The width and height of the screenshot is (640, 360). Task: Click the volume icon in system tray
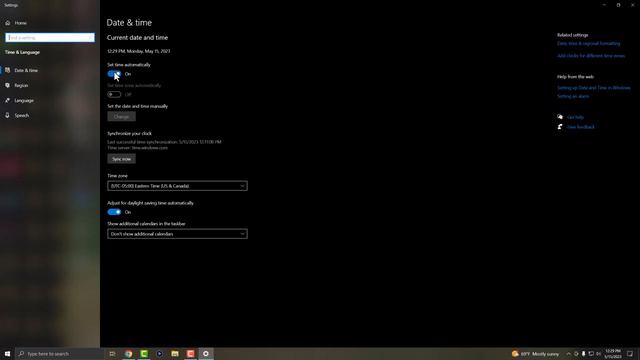(599, 354)
